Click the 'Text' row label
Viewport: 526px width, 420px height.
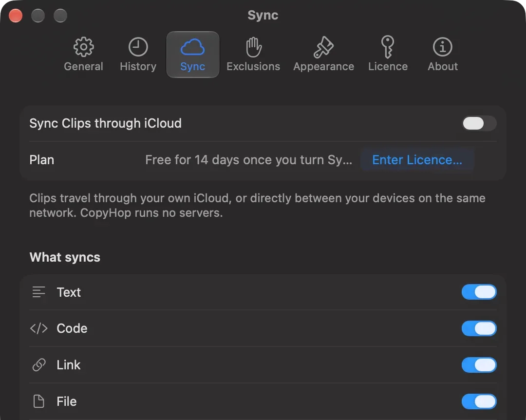pyautogui.click(x=69, y=292)
